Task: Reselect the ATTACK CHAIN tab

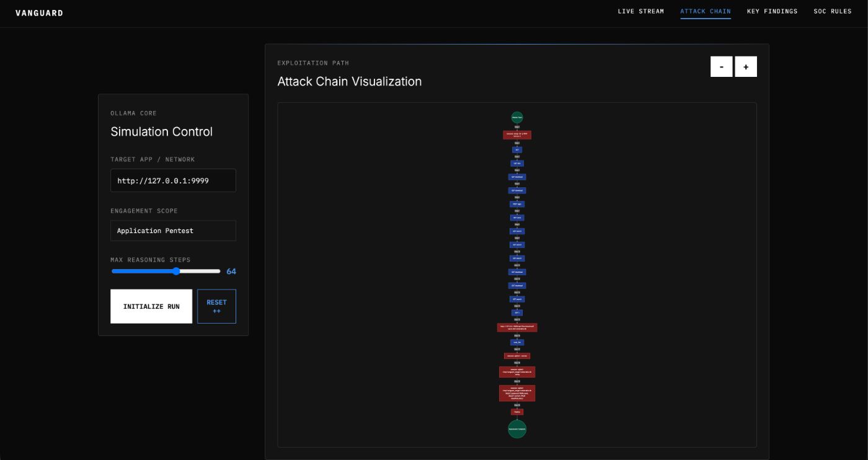Action: pos(705,11)
